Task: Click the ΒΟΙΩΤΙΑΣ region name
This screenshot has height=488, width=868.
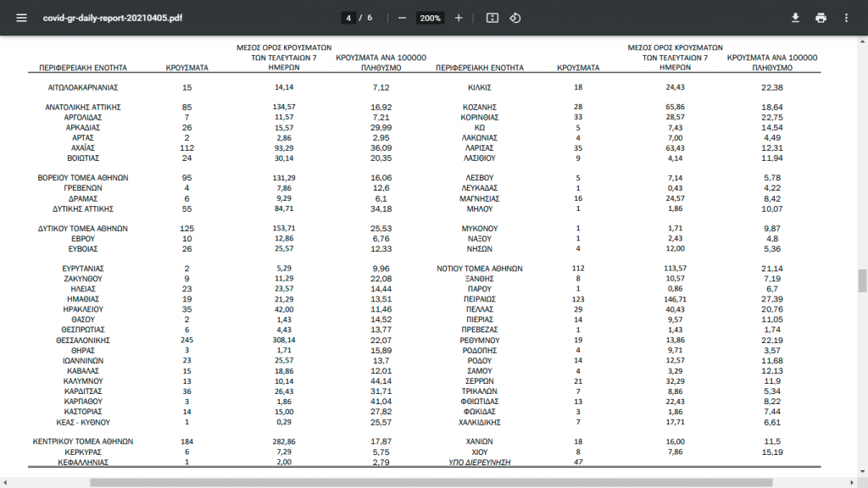Action: coord(83,158)
